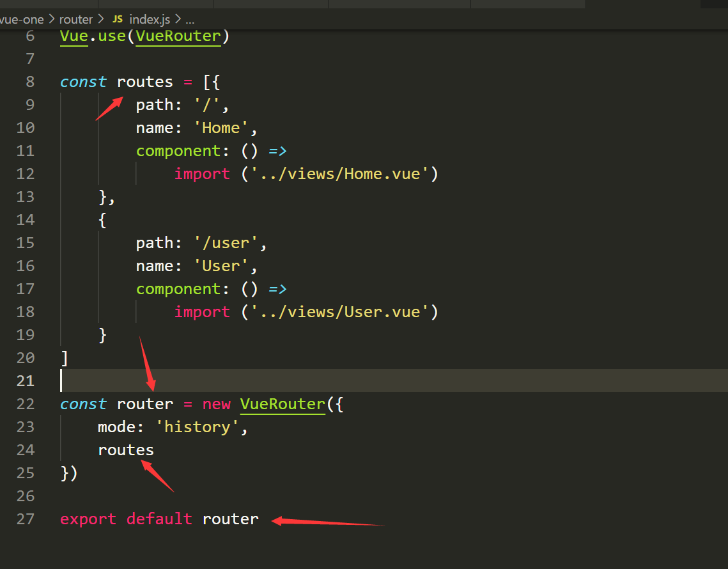Screen dimensions: 728x569
Task: Open the breadcrumb ellipsis symbol item
Action: pos(190,20)
